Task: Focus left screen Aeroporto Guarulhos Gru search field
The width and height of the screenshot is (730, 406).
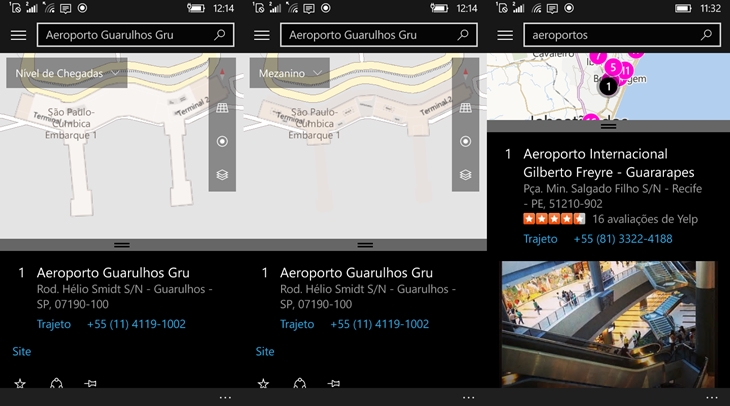Action: point(135,35)
